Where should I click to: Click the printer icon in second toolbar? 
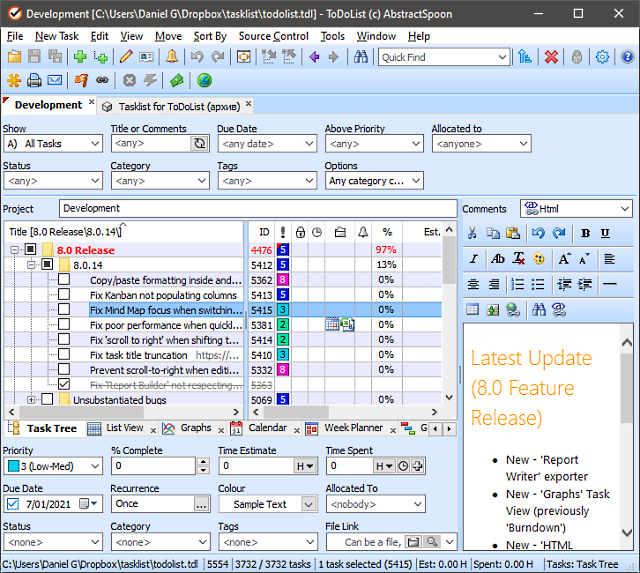34,80
